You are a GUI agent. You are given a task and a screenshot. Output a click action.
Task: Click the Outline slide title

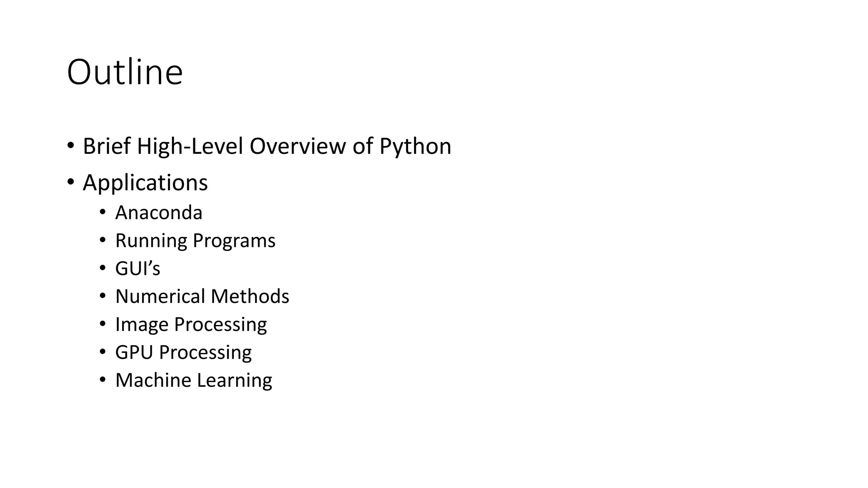point(125,72)
